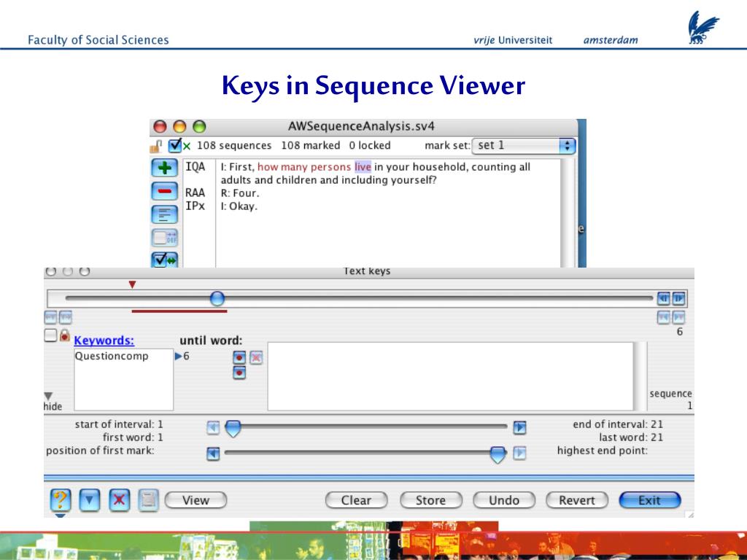Open help with the yellow question mark button
Viewport: 747px width, 560px height.
[x=61, y=500]
